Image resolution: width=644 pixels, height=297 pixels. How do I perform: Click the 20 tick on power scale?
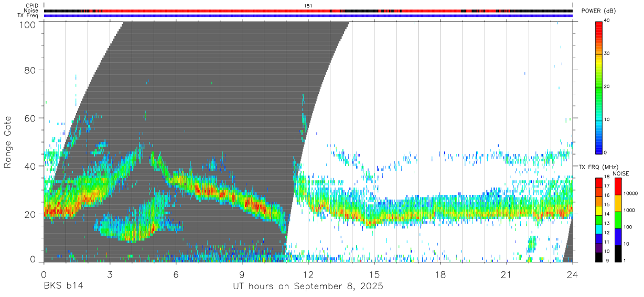pos(607,86)
